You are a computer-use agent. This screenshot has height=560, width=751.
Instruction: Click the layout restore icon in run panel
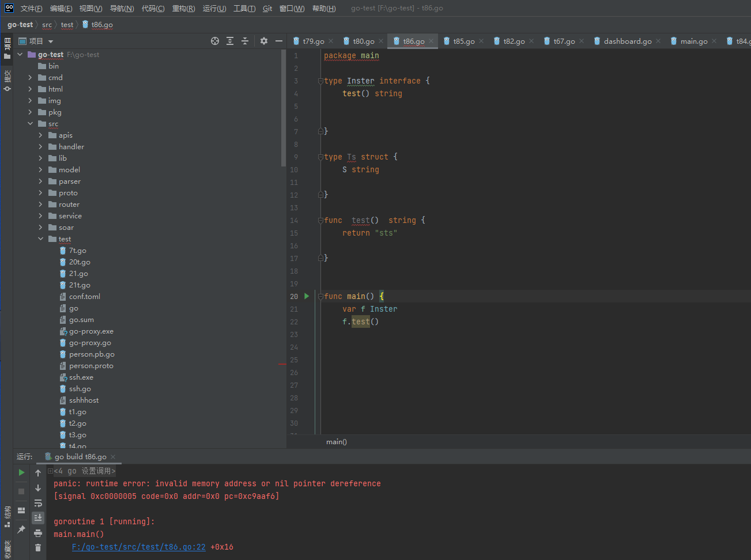(21, 510)
